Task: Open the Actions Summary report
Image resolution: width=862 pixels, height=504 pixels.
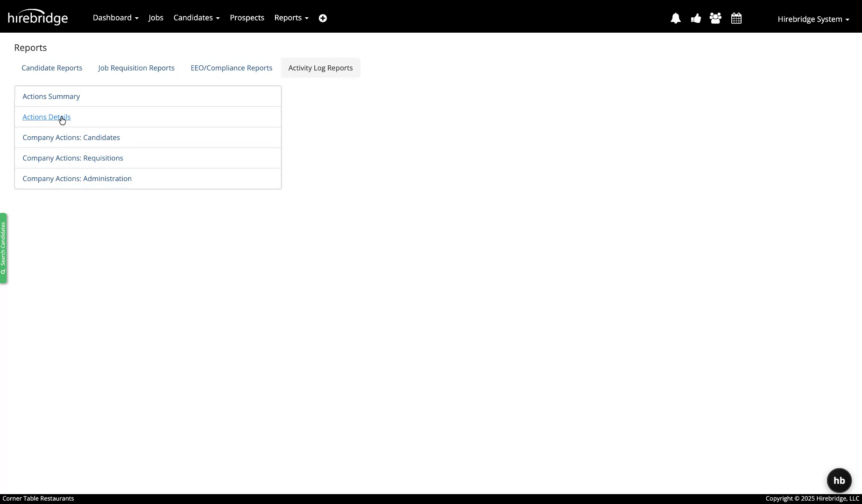Action: (x=51, y=96)
